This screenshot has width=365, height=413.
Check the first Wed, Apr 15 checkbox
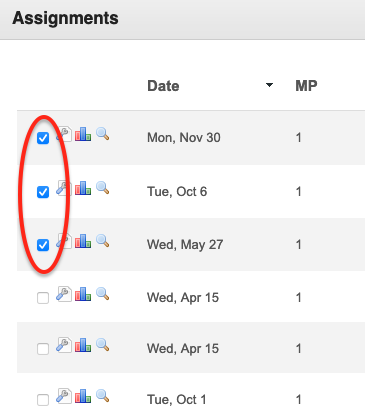click(43, 298)
